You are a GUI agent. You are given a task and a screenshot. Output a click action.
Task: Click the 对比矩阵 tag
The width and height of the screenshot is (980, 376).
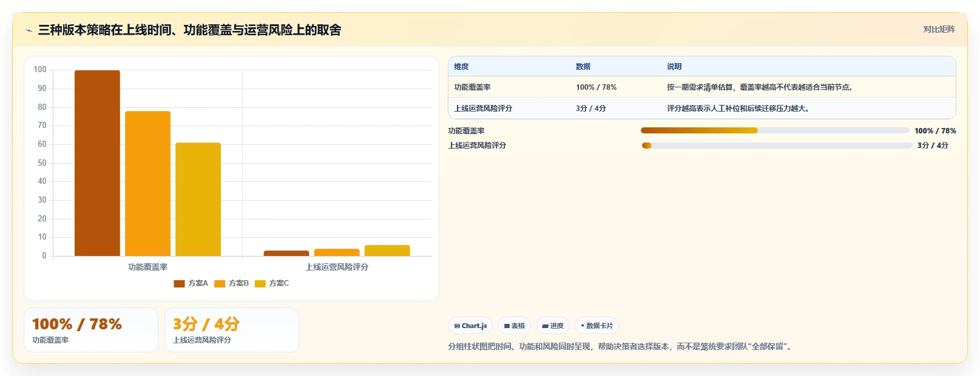(x=939, y=29)
